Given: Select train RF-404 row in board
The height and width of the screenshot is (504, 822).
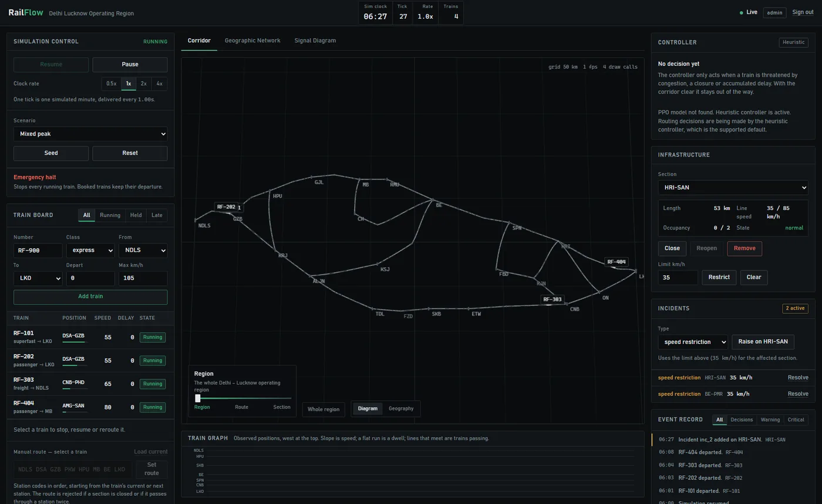Looking at the screenshot, I should [x=90, y=407].
